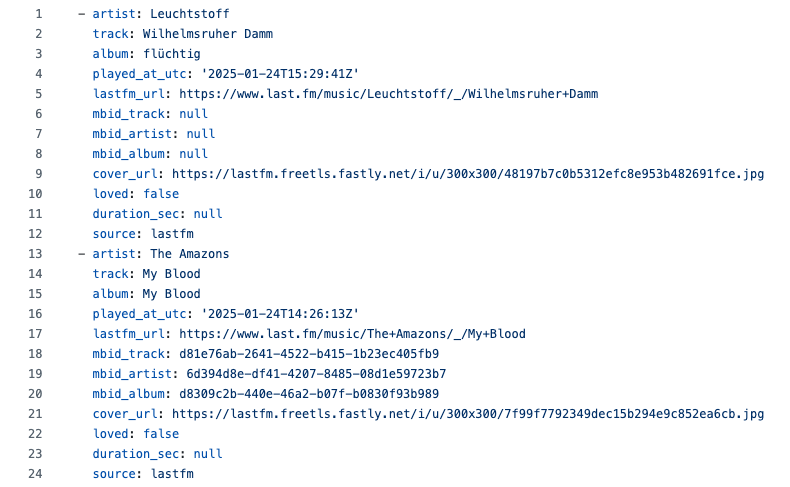Click the My Blood cover_url link
The width and height of the screenshot is (790, 487).
pyautogui.click(x=467, y=414)
